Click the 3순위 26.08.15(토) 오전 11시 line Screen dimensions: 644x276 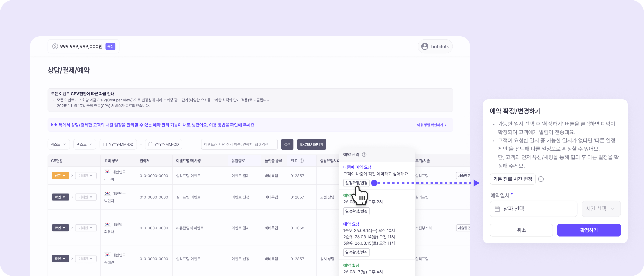pos(369,243)
